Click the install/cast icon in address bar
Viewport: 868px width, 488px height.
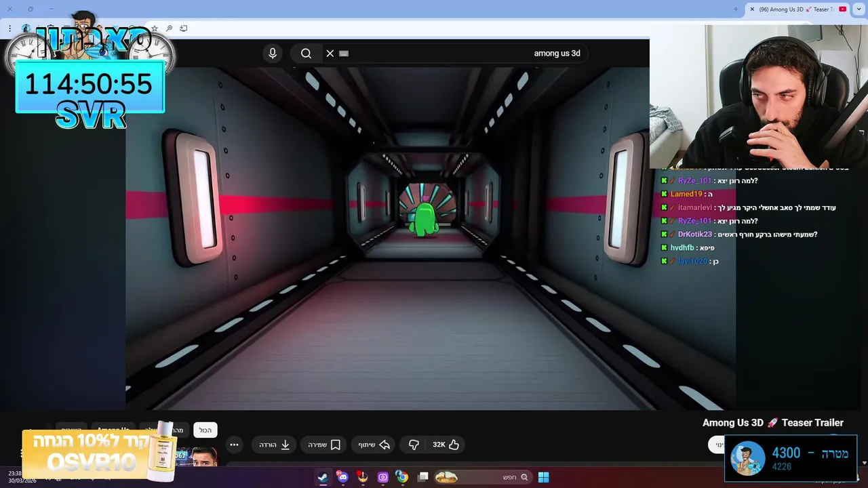(x=183, y=28)
